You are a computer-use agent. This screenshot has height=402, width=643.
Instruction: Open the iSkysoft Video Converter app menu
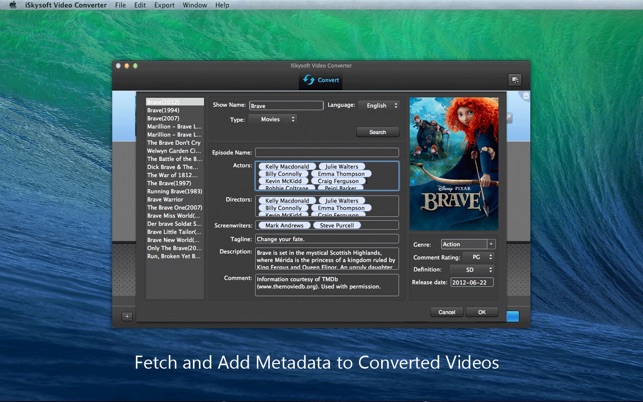(x=66, y=5)
